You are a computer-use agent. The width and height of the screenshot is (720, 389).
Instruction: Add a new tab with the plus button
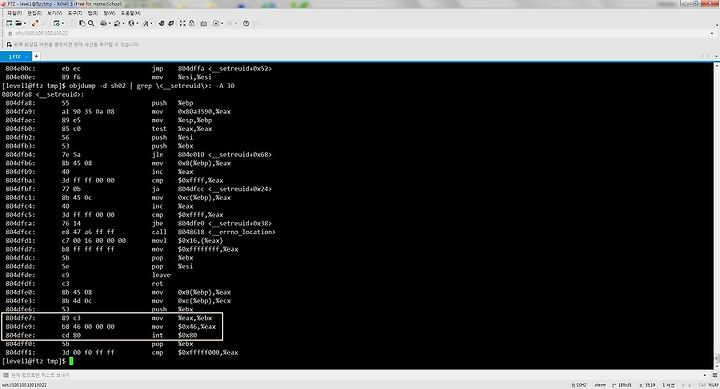click(x=36, y=56)
